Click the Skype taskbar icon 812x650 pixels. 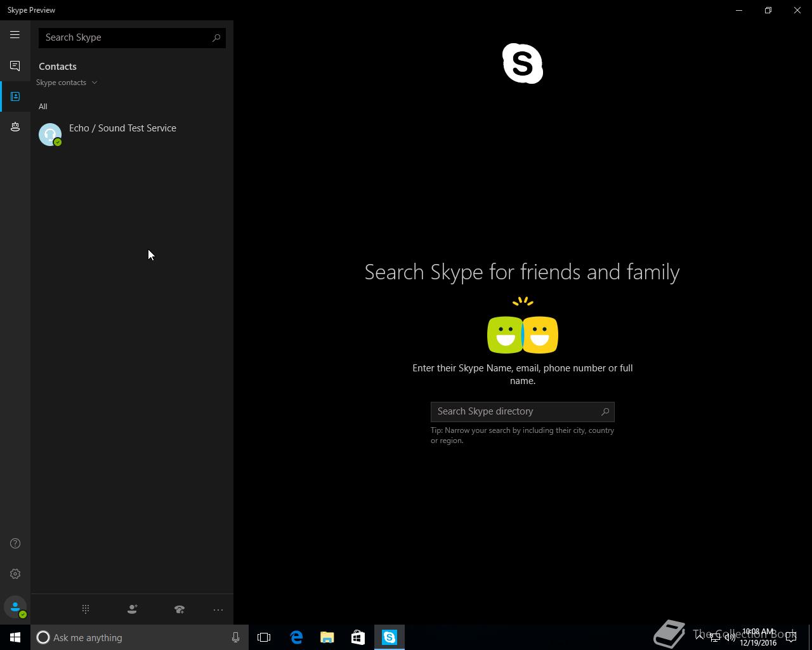pyautogui.click(x=390, y=637)
